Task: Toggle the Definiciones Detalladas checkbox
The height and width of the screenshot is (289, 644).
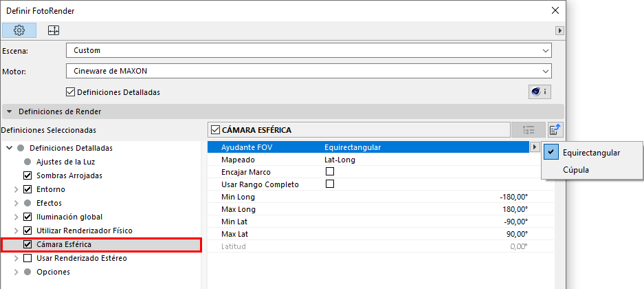Action: [70, 92]
